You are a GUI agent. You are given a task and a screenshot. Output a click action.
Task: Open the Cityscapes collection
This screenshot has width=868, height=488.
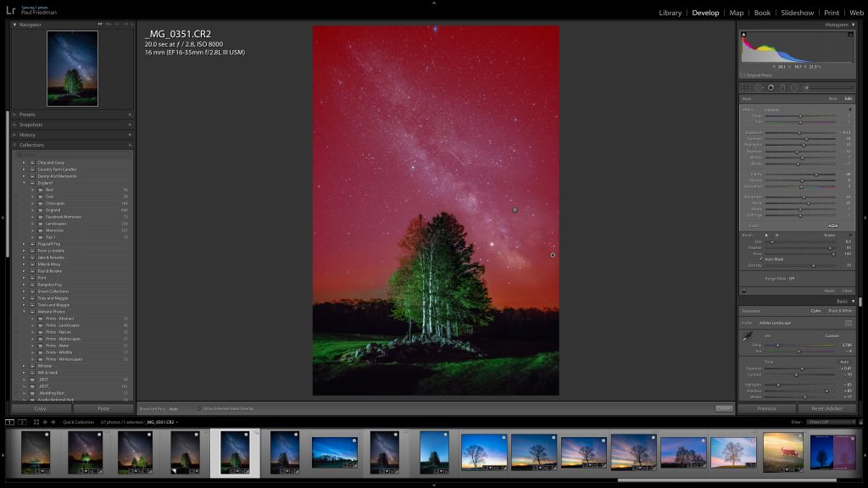pos(55,203)
